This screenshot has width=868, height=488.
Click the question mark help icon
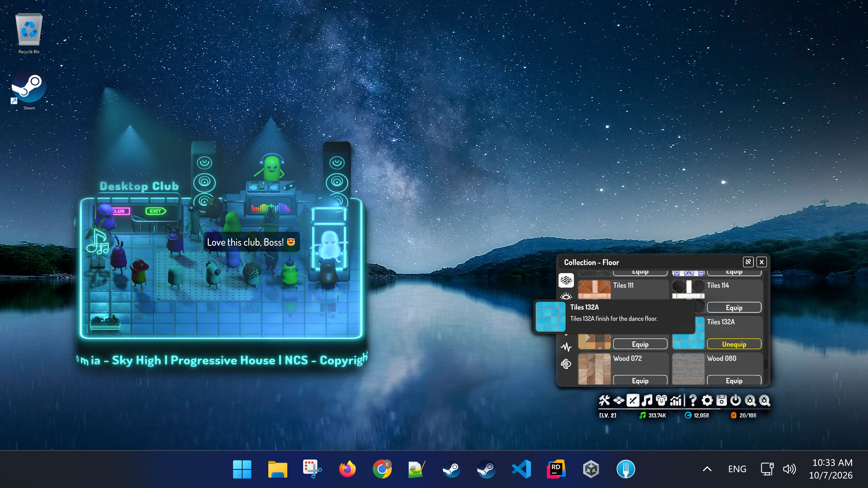click(x=693, y=400)
